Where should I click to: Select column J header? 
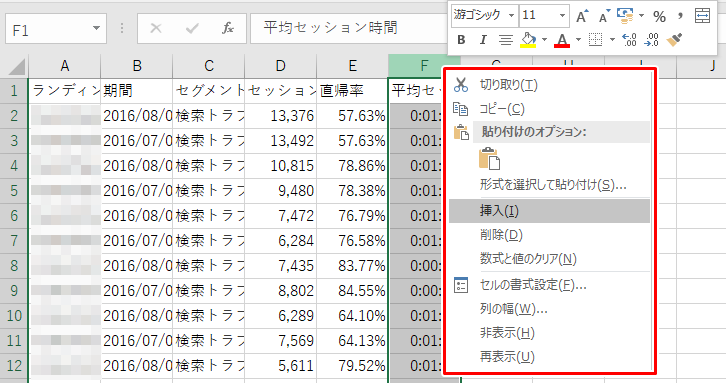[701, 66]
